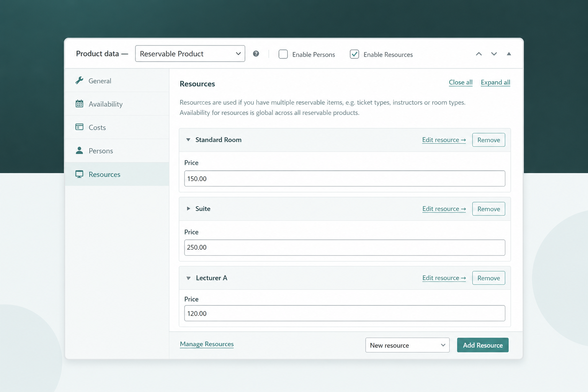
Task: Click the Lecturer A resource title
Action: (x=212, y=278)
